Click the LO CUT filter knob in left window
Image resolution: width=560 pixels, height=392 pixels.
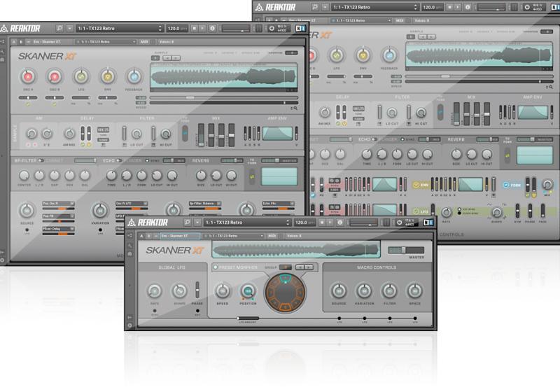pos(136,134)
